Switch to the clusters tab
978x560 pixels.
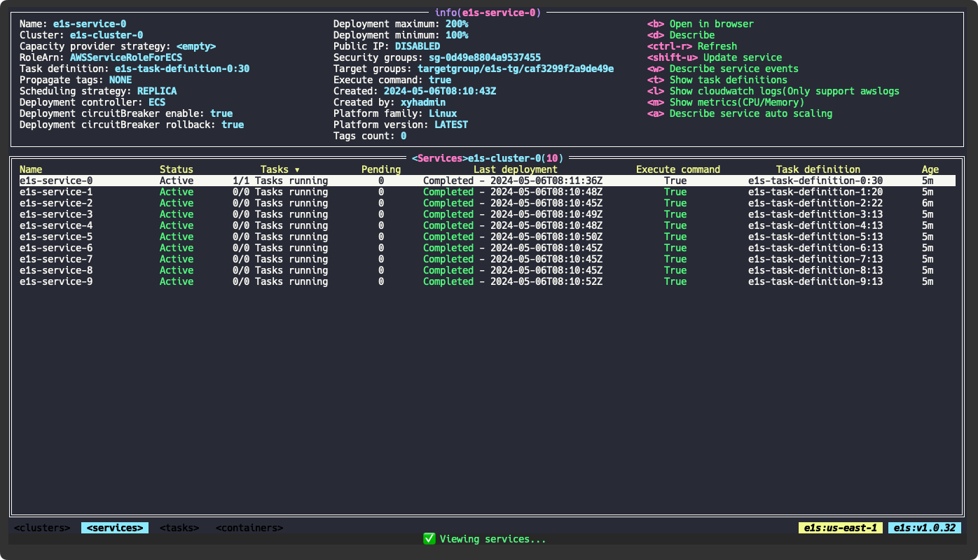[x=42, y=528]
